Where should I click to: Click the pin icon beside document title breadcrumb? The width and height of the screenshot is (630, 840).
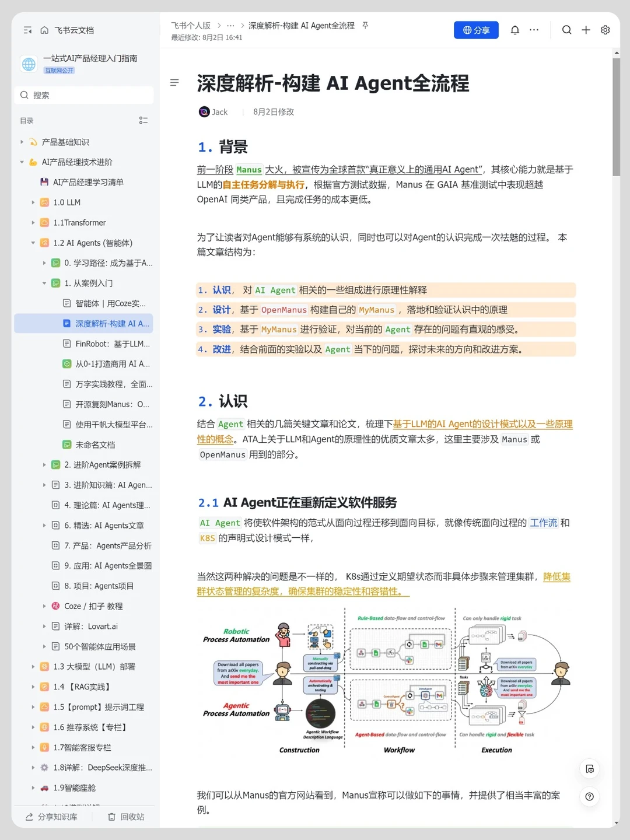365,26
